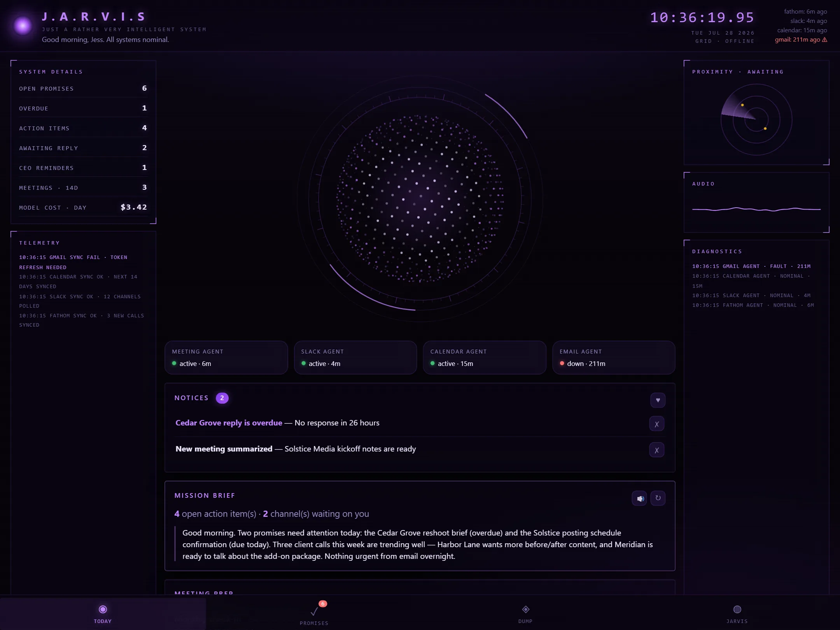Open the Dump tab

(x=525, y=614)
